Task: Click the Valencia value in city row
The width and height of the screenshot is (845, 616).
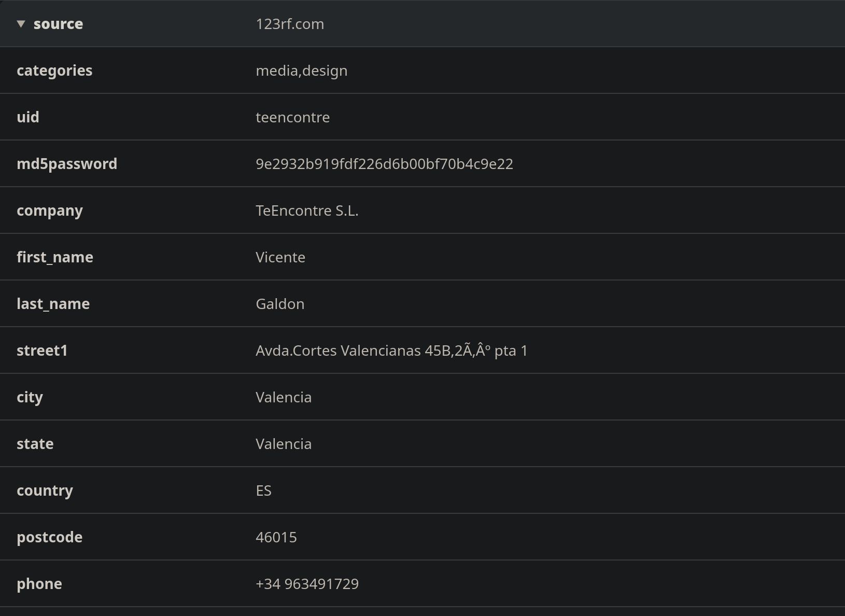Action: pyautogui.click(x=284, y=397)
